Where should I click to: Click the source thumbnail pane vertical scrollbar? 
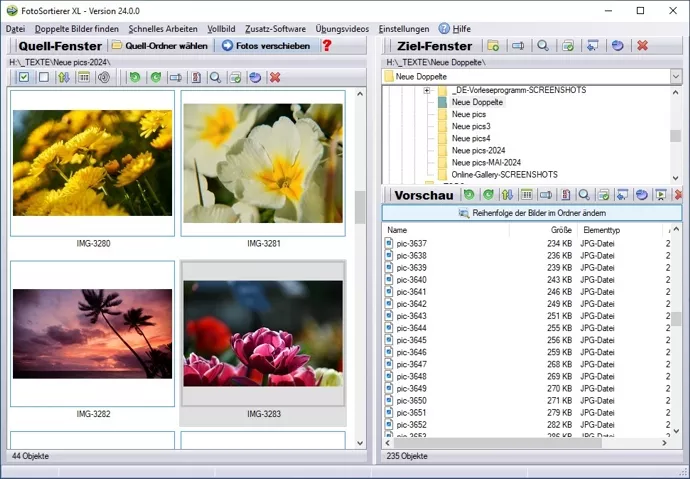360,205
